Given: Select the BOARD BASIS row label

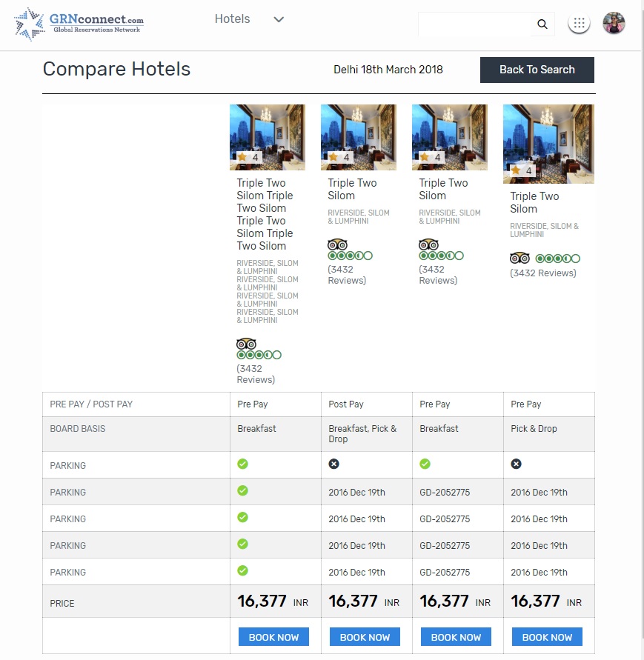Looking at the screenshot, I should point(78,429).
